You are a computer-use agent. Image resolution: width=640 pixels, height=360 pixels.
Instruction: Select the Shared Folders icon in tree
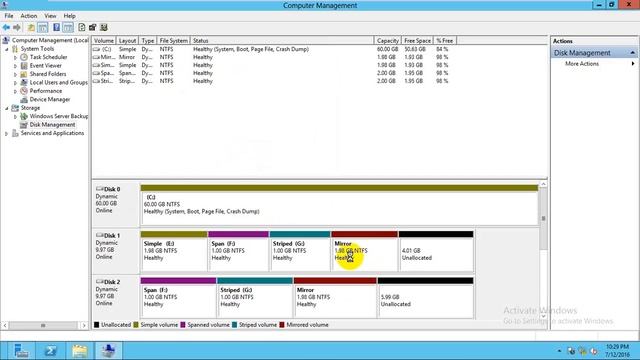pyautogui.click(x=24, y=74)
